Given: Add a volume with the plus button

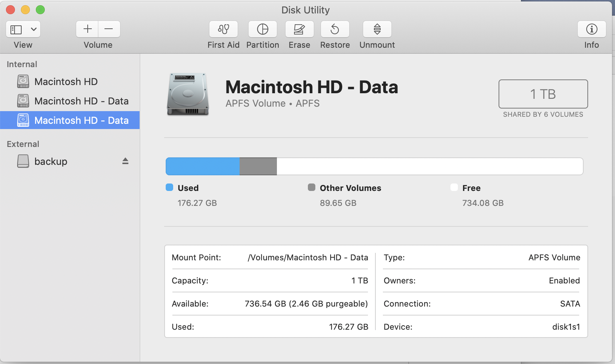Looking at the screenshot, I should 87,29.
